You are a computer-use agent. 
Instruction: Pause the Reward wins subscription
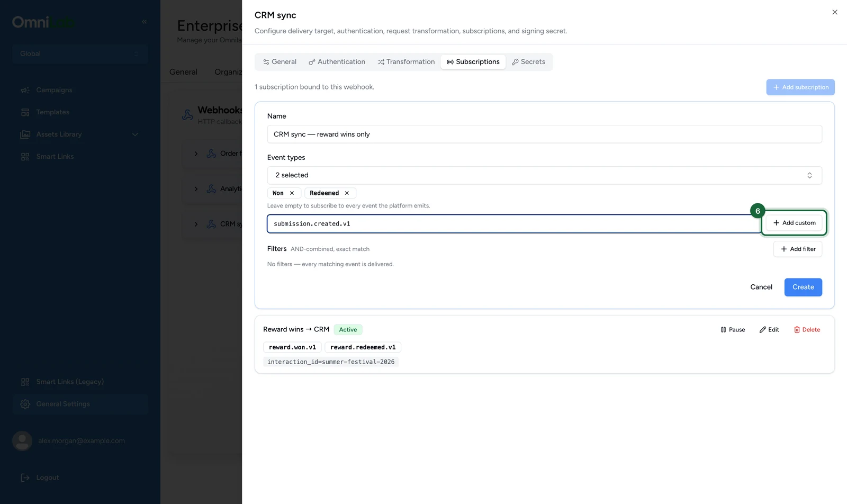(x=733, y=330)
